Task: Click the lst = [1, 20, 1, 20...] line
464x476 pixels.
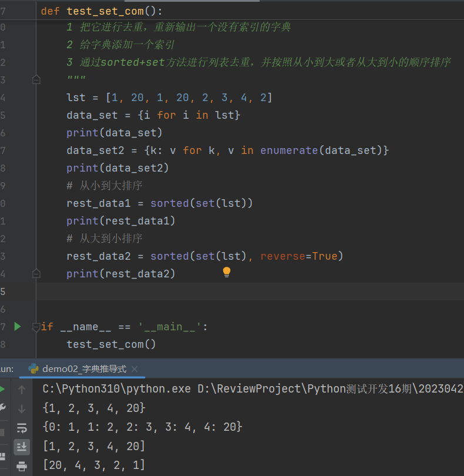Action: pyautogui.click(x=169, y=98)
